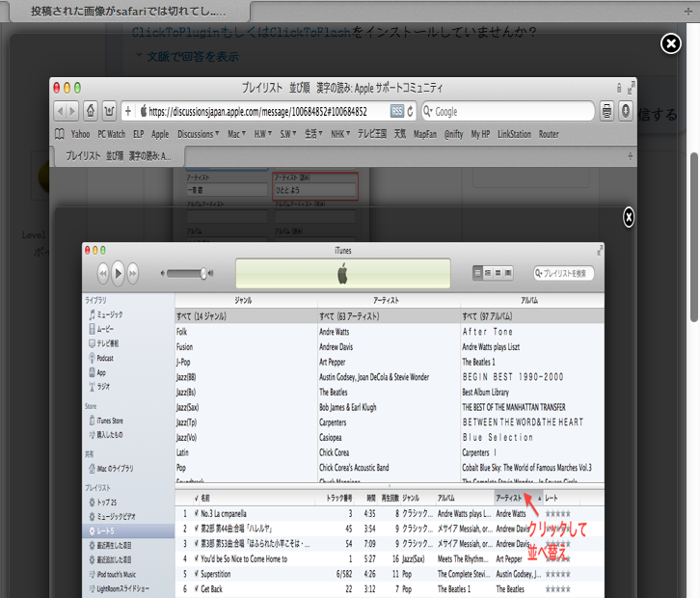Image resolution: width=700 pixels, height=598 pixels.
Task: Open the bookmarks book icon
Action: pos(60,134)
